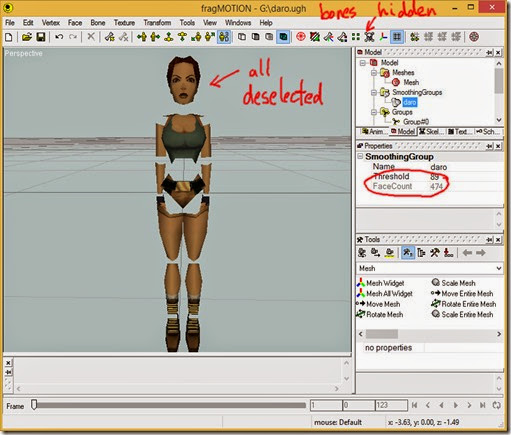Screen dimensions: 511x435
Task: Open the Transform menu
Action: coord(157,23)
